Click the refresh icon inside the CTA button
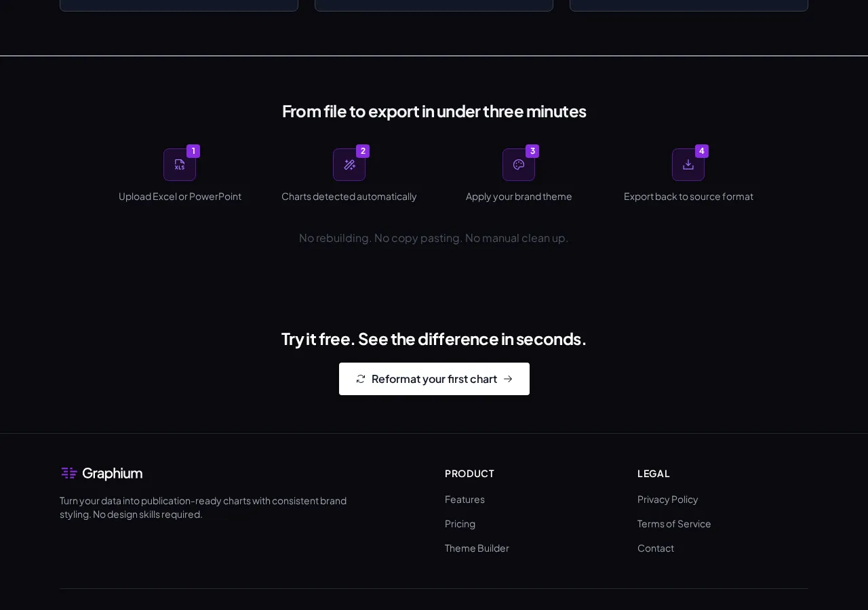868x610 pixels. tap(360, 379)
